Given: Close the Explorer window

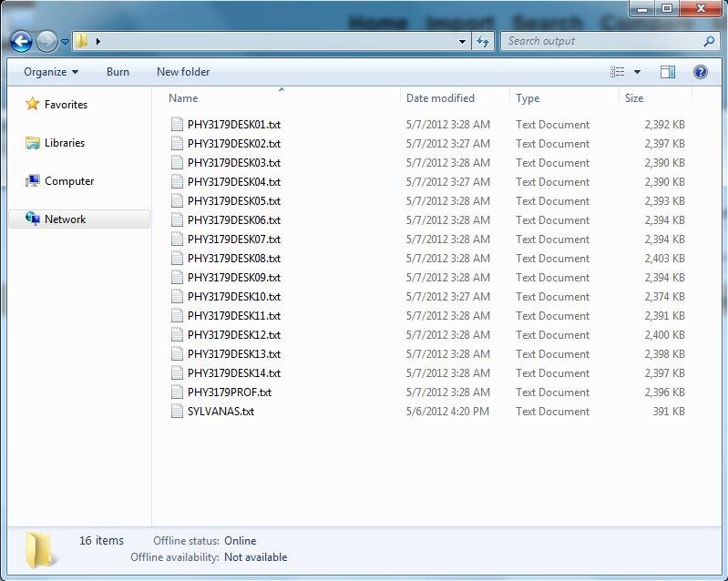Looking at the screenshot, I should tap(701, 8).
